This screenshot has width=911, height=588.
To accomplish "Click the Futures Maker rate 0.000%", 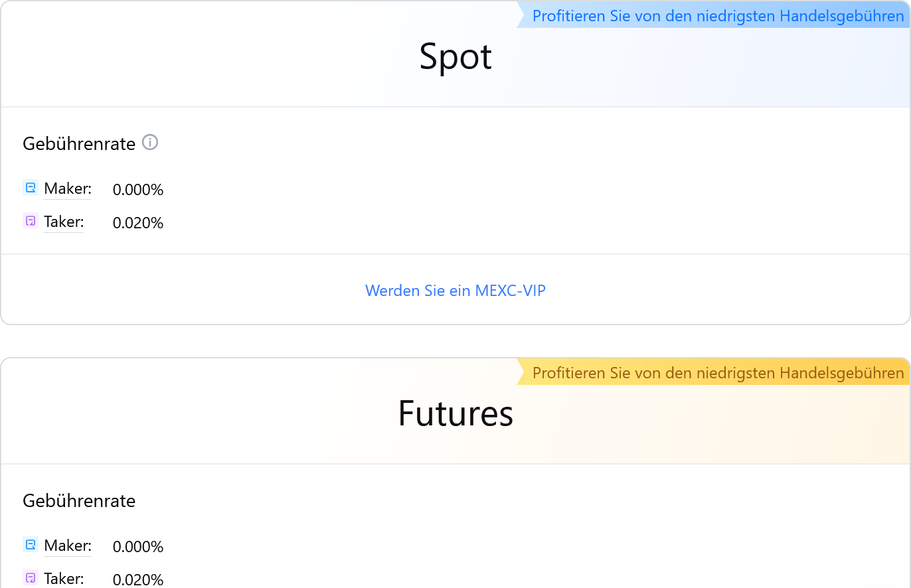I will coord(138,547).
